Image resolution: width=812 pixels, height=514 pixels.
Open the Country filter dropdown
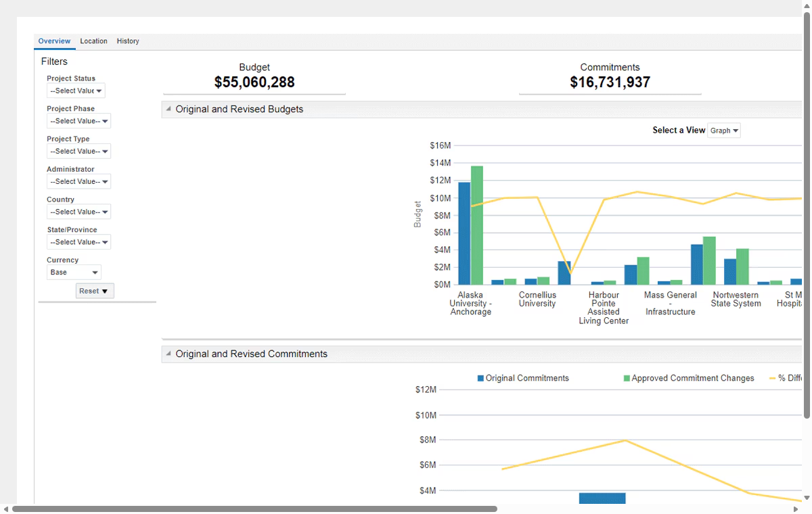[78, 212]
